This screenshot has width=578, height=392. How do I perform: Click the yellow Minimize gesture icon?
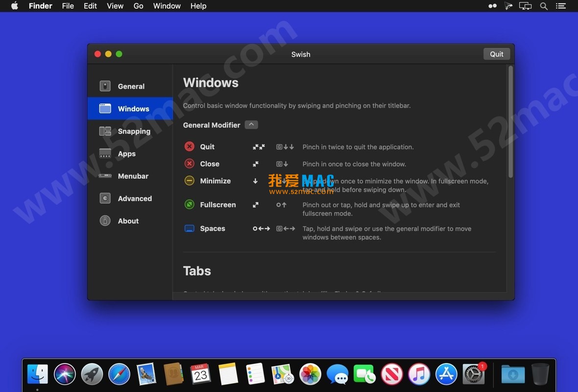click(190, 181)
